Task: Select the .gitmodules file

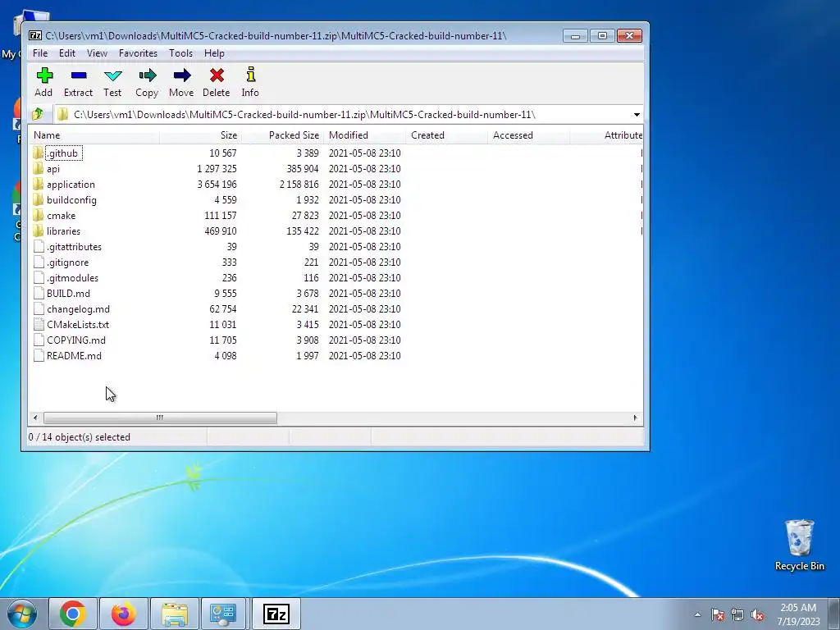Action: coord(72,278)
